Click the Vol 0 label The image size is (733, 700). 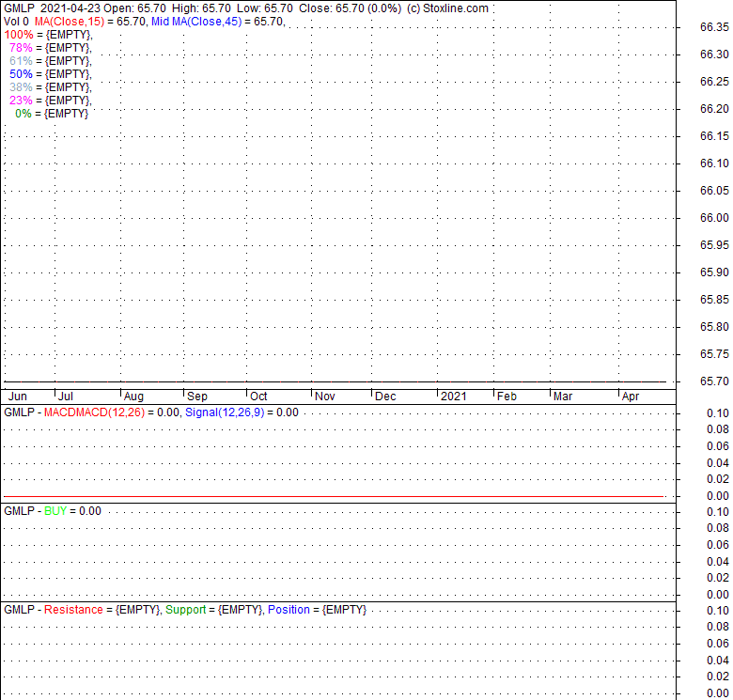(16, 22)
